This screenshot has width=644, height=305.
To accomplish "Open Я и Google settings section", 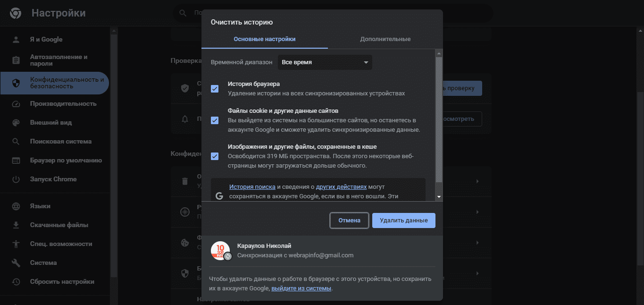I will pos(55,40).
